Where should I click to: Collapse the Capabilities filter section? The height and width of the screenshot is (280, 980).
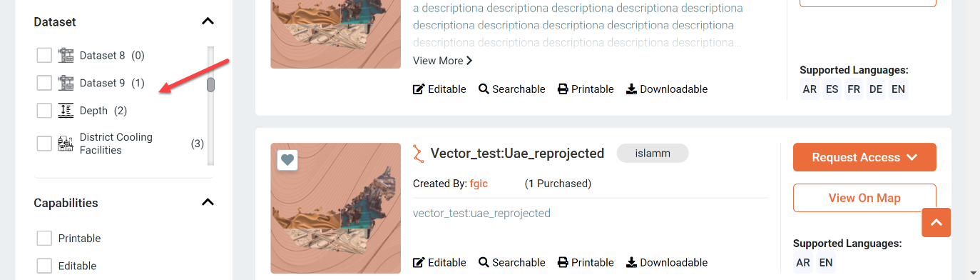(208, 202)
